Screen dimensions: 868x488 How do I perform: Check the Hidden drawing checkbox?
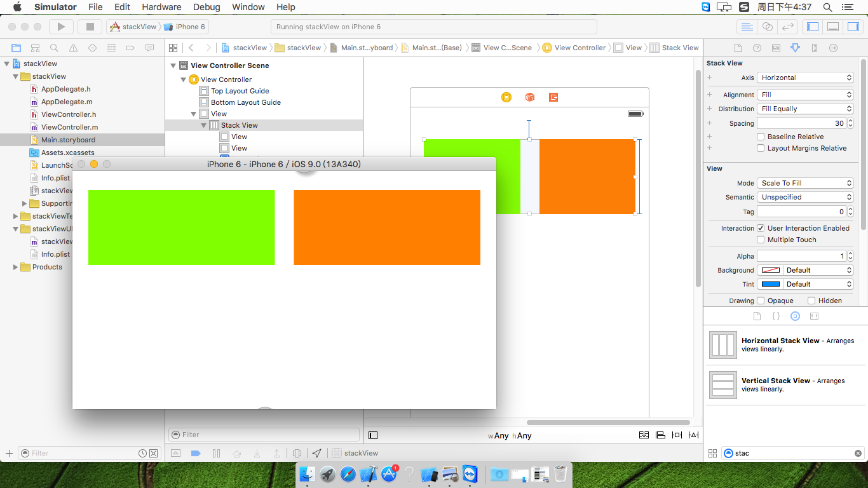(x=811, y=301)
